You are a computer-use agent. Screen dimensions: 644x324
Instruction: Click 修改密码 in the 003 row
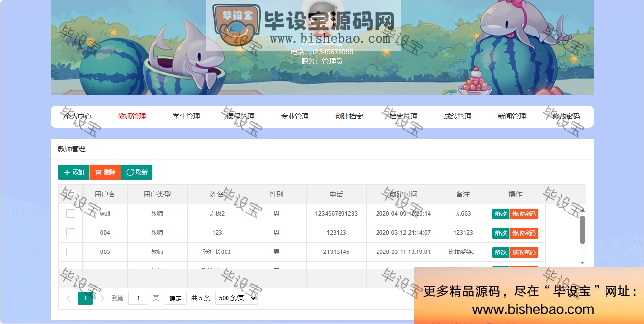point(524,252)
